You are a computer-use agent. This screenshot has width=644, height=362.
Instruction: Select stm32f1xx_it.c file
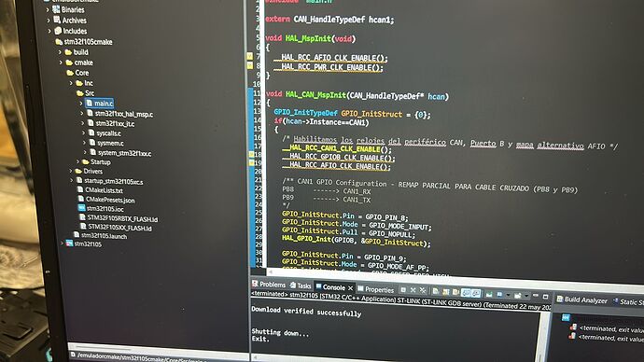tap(111, 123)
